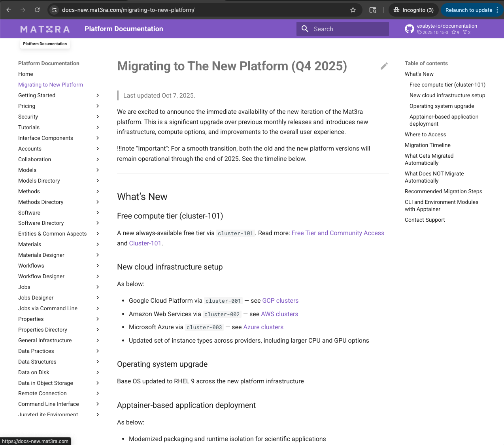Expand Pricing section chevron

tap(98, 106)
